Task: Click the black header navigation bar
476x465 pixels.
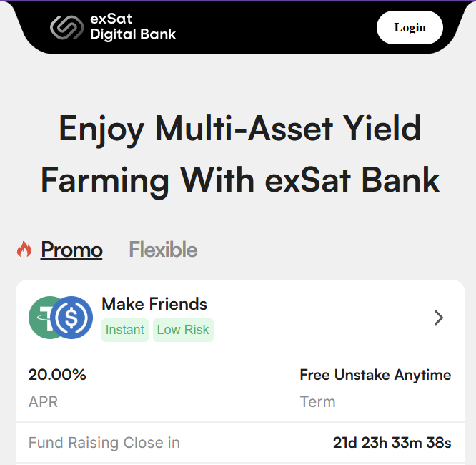Action: pos(238,27)
